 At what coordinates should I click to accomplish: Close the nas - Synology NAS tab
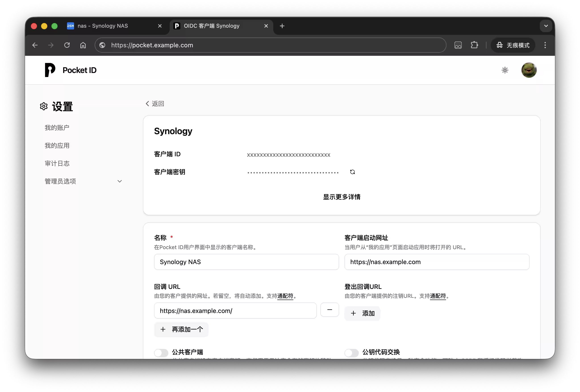[160, 26]
